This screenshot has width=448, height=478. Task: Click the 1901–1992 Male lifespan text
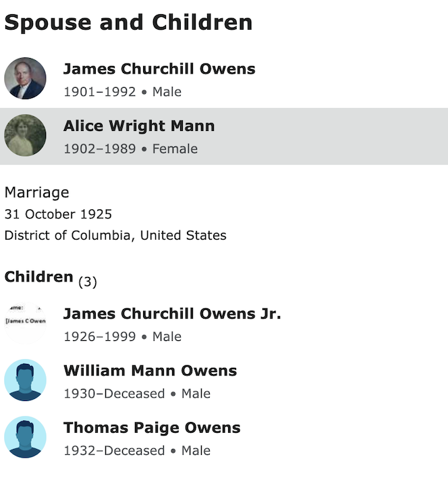coord(122,92)
